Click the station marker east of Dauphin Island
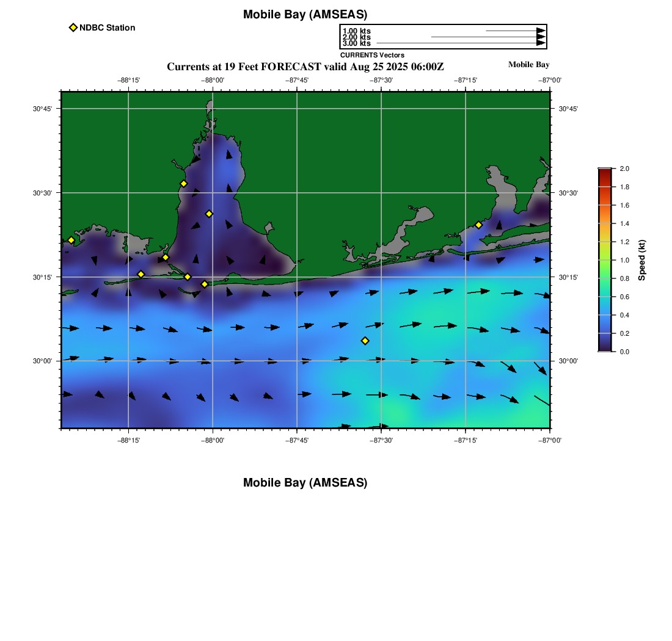The height and width of the screenshot is (641, 672). [188, 277]
